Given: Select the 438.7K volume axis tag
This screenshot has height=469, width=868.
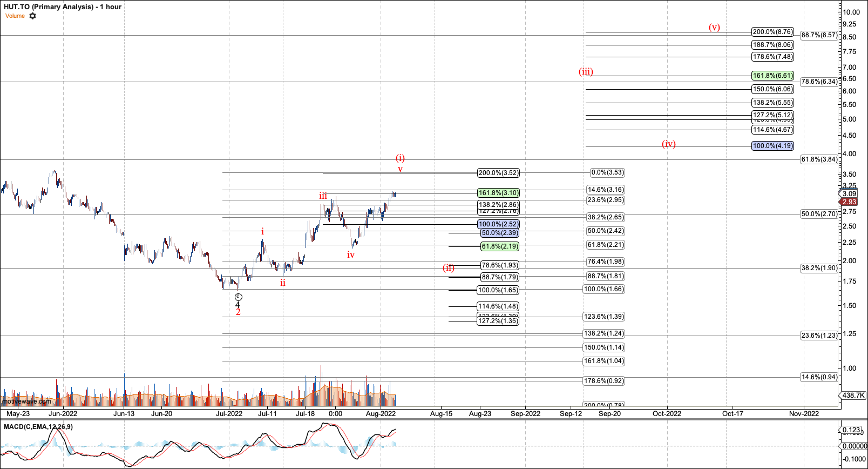Looking at the screenshot, I should click(x=853, y=396).
